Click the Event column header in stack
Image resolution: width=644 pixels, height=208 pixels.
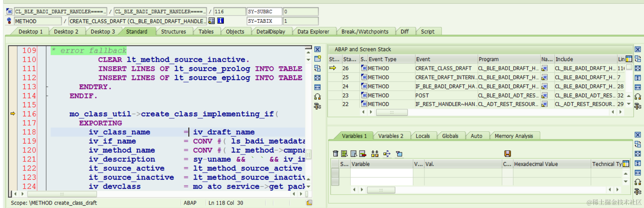(446, 59)
